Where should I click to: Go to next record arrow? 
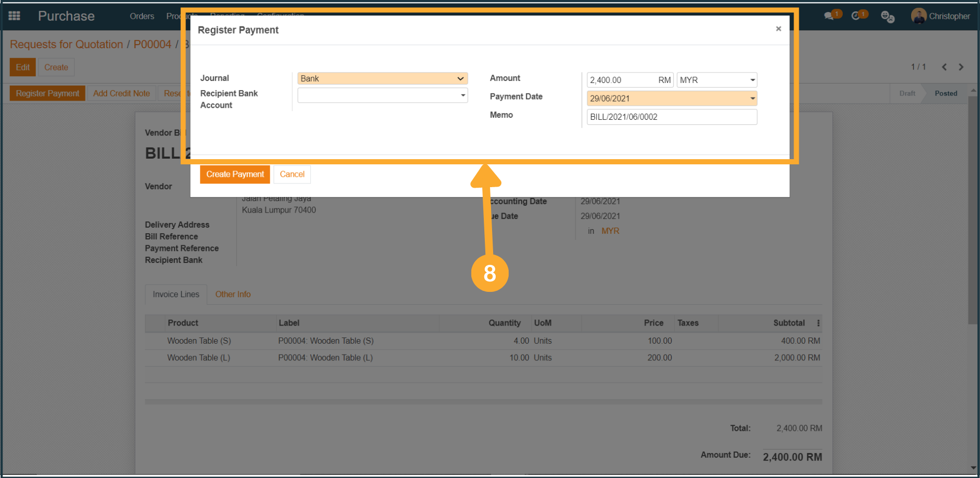click(x=961, y=67)
